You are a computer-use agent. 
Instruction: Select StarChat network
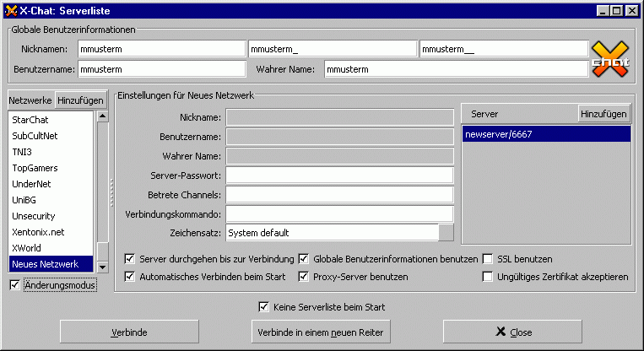[51, 120]
